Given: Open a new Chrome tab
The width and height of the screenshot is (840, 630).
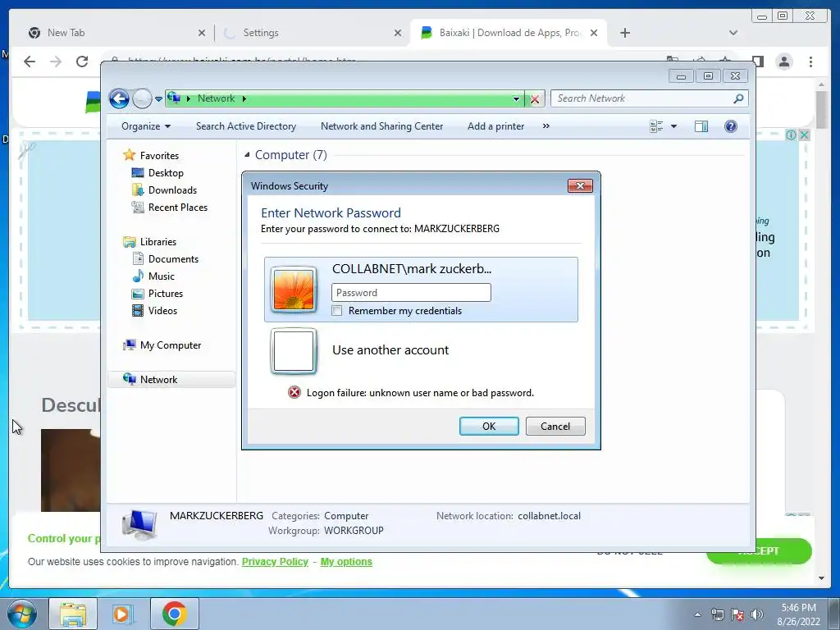Looking at the screenshot, I should (x=624, y=33).
